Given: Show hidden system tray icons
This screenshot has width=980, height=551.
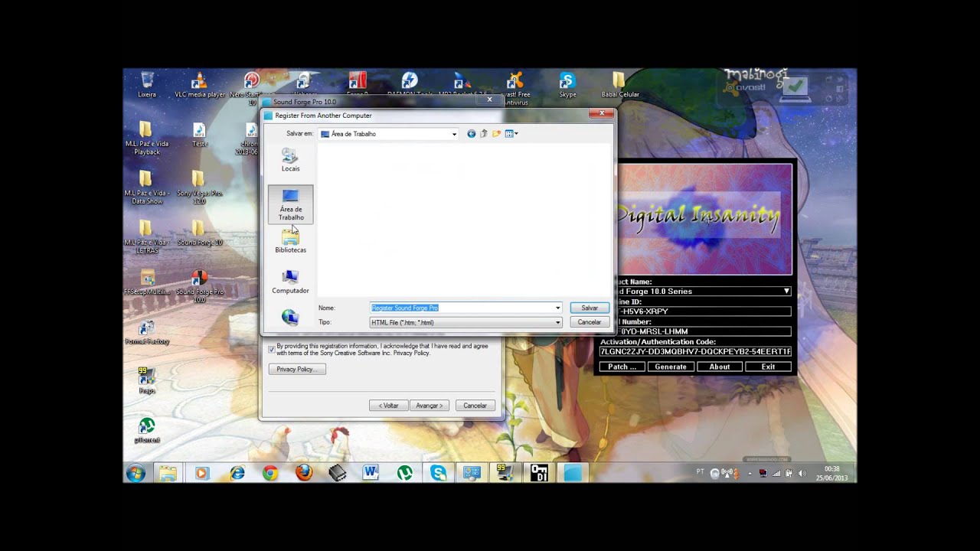Looking at the screenshot, I should tap(750, 473).
